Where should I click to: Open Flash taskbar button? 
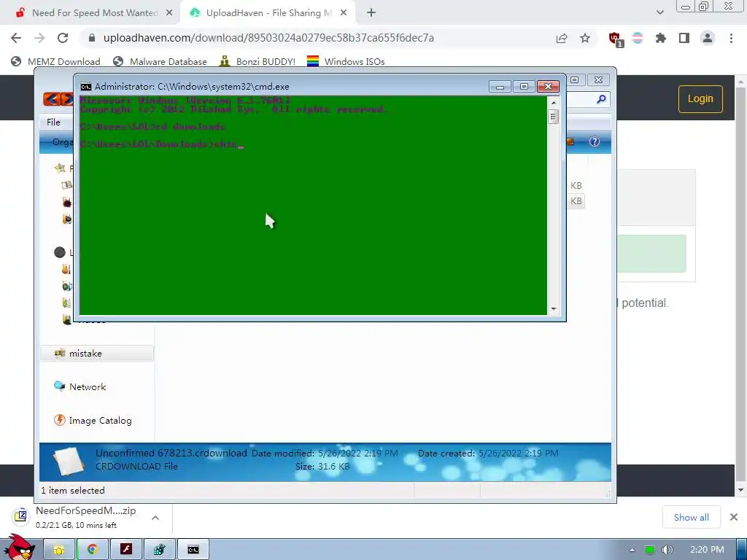[x=125, y=550]
